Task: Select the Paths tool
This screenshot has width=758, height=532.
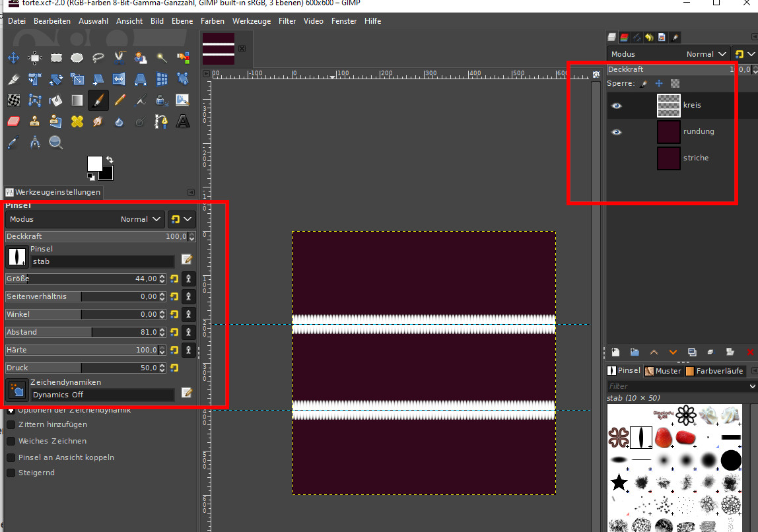Action: pos(162,121)
